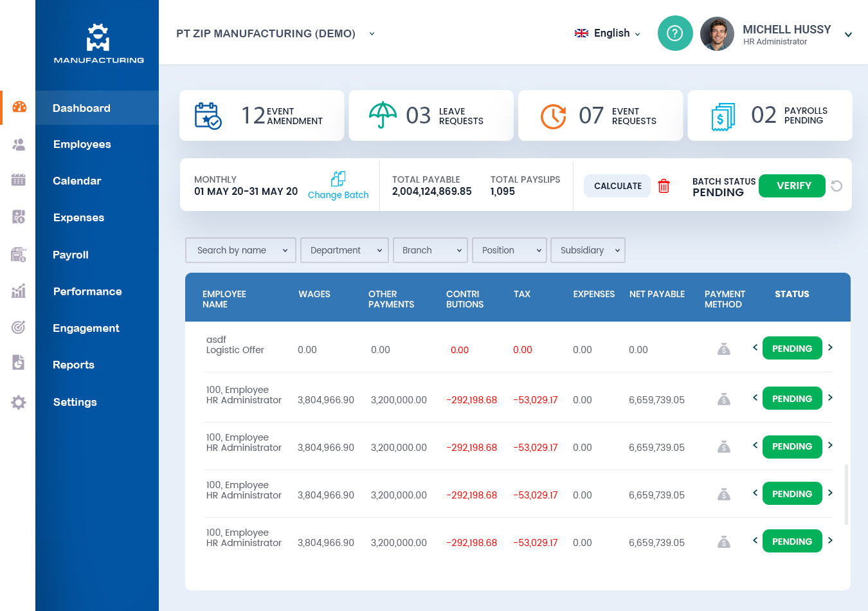The image size is (868, 611).
Task: Click the Event Requests clock icon
Action: tap(553, 116)
